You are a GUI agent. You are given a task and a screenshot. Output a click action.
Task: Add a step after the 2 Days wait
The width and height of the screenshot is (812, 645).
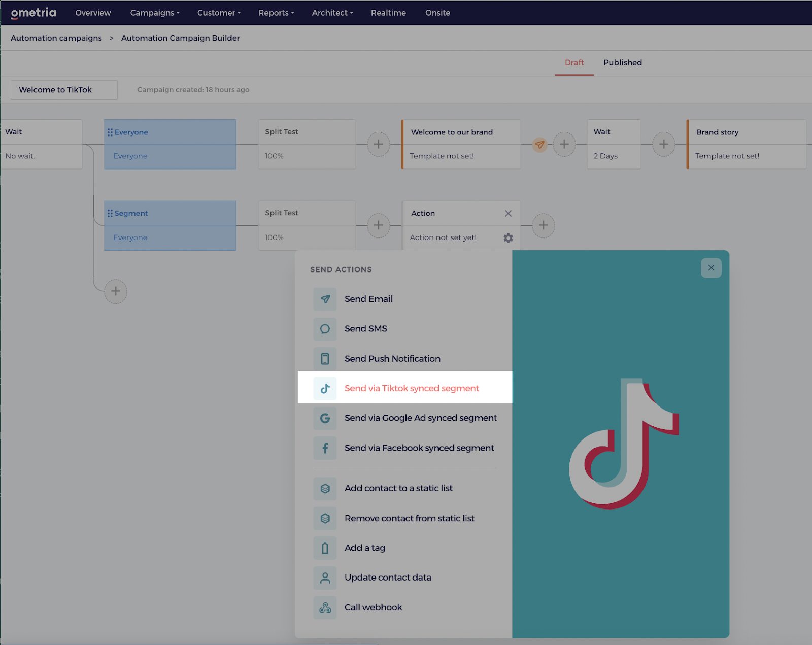click(663, 144)
